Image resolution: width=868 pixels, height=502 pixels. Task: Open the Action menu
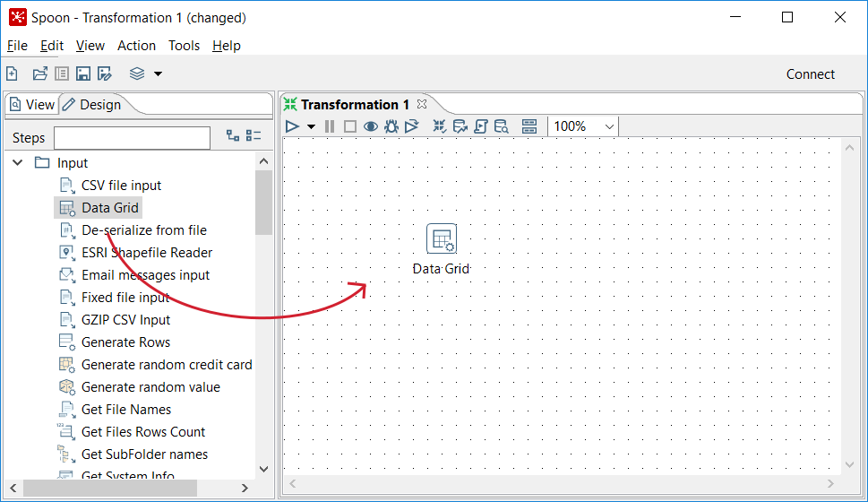136,46
